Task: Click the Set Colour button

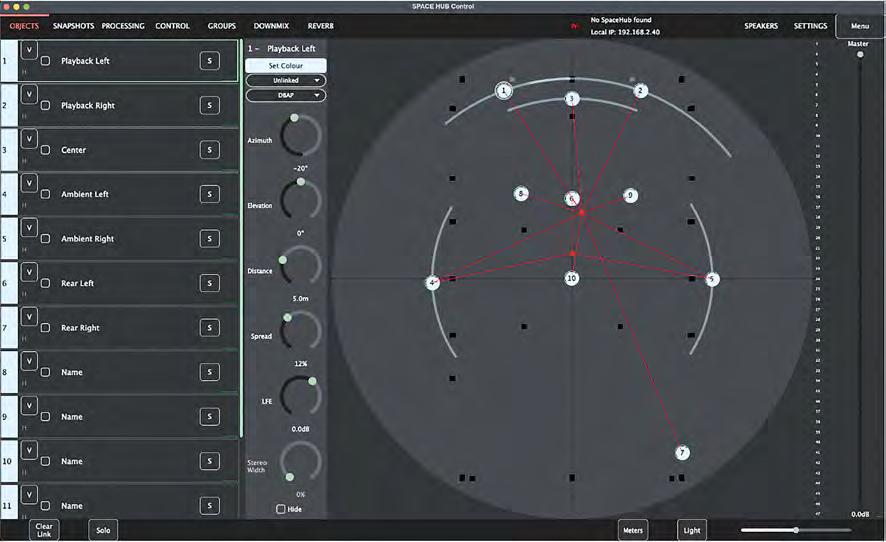Action: [286, 66]
